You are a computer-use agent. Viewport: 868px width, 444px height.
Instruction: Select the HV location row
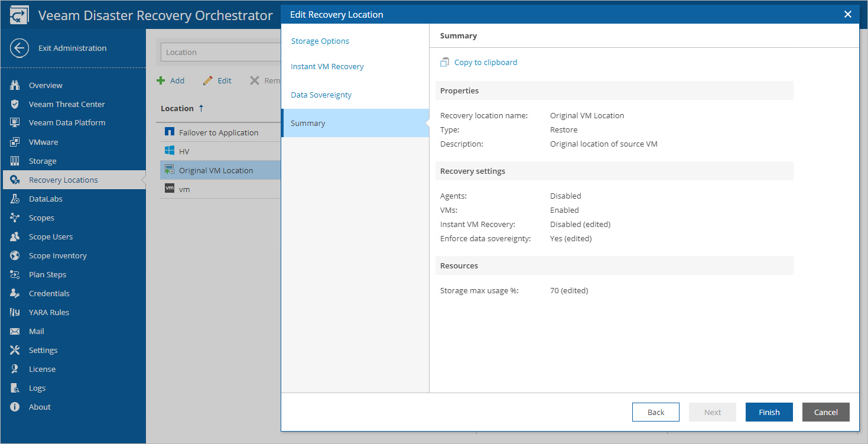coord(220,151)
